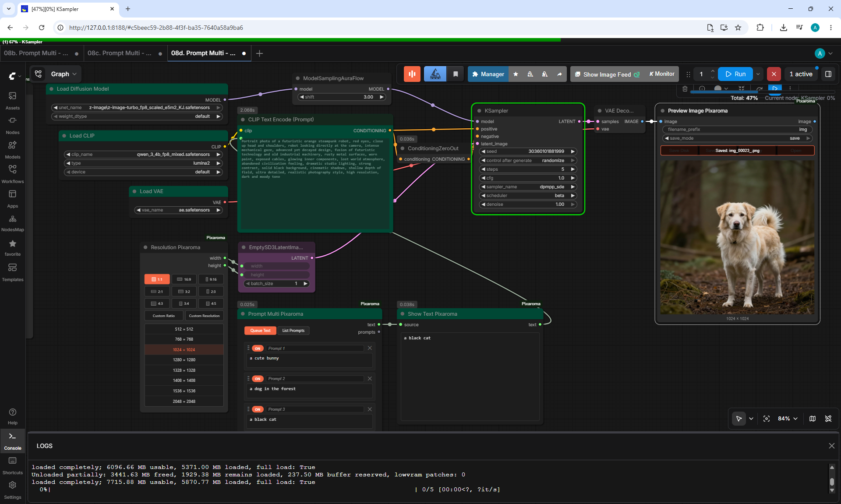This screenshot has height=504, width=841.
Task: Toggle link visibility icon
Action: click(828, 419)
